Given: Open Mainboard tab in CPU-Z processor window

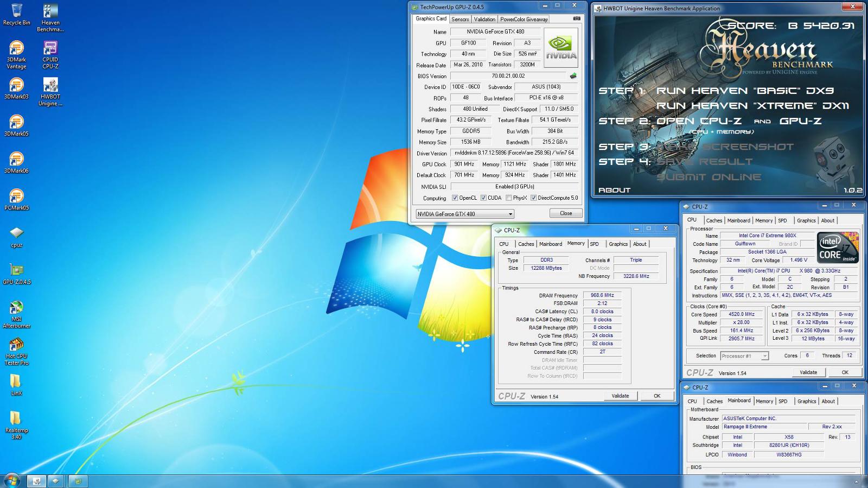Looking at the screenshot, I should click(x=738, y=220).
